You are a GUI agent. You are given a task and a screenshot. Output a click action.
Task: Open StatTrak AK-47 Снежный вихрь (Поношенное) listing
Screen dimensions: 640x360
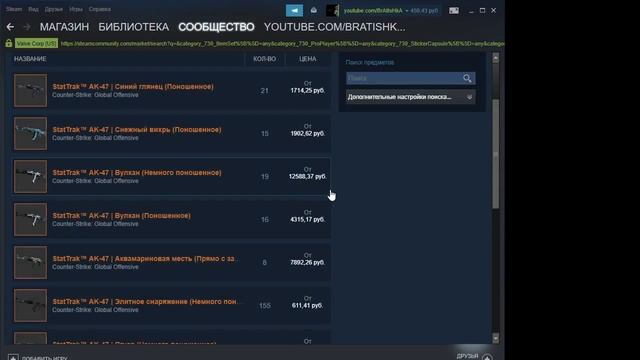(137, 129)
